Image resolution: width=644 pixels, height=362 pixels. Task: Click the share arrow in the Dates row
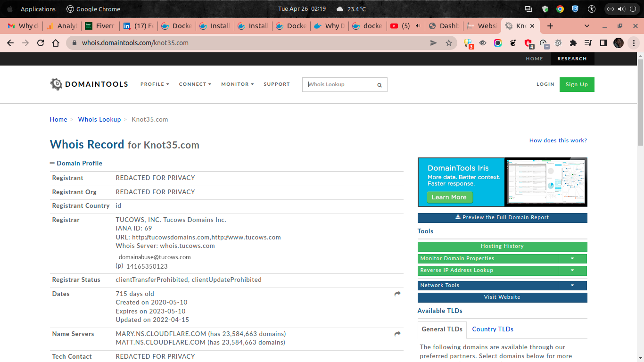397,294
